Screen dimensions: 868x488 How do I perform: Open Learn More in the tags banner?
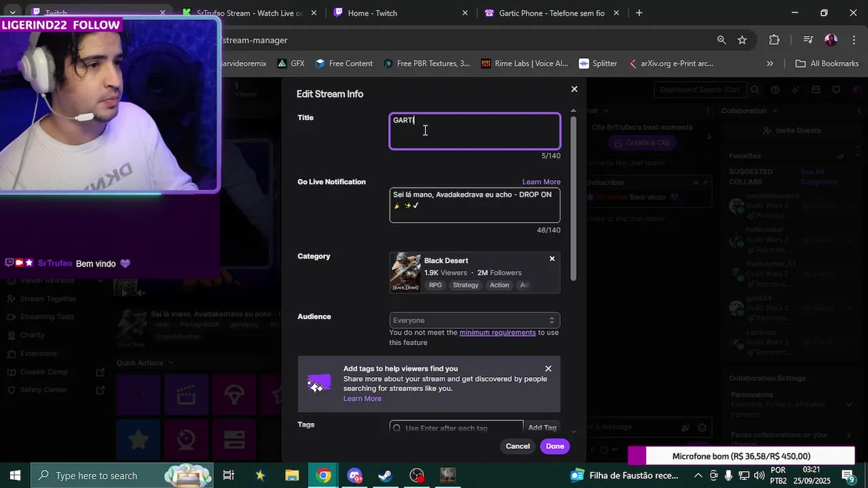coord(362,399)
